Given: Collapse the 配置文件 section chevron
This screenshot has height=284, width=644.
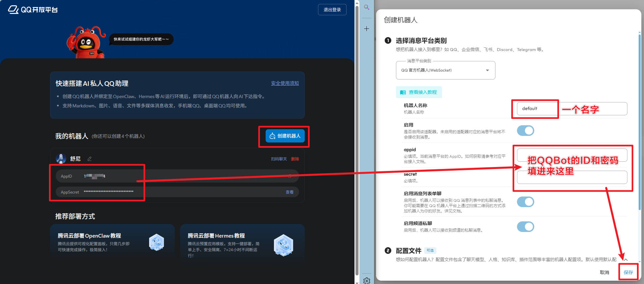Looking at the screenshot, I should [x=625, y=259].
